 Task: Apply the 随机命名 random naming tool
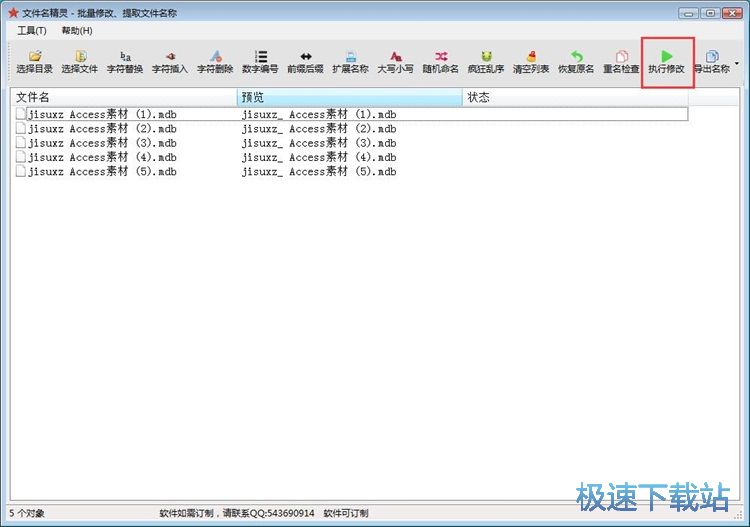coord(441,62)
